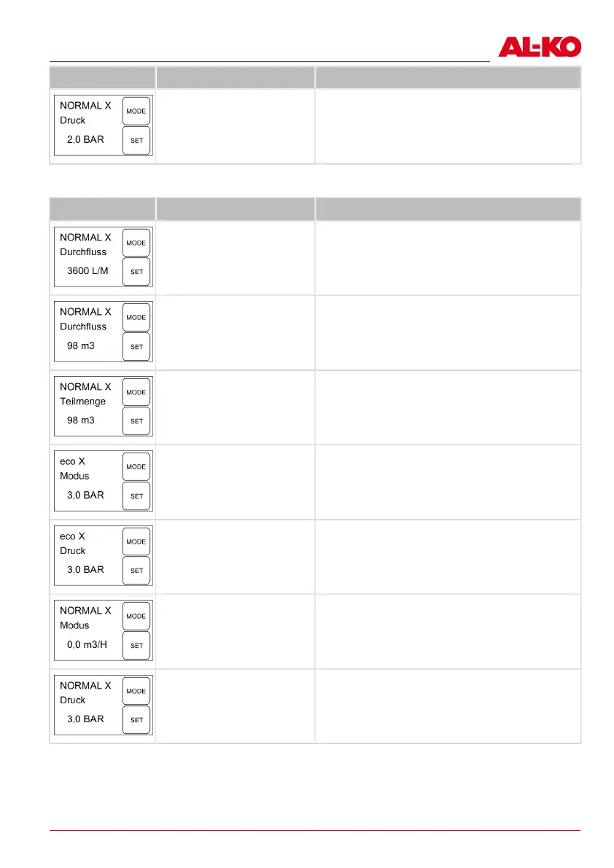Click SET button on Durchfluss 98 m3 panel
This screenshot has height=868, width=614.
136,347
